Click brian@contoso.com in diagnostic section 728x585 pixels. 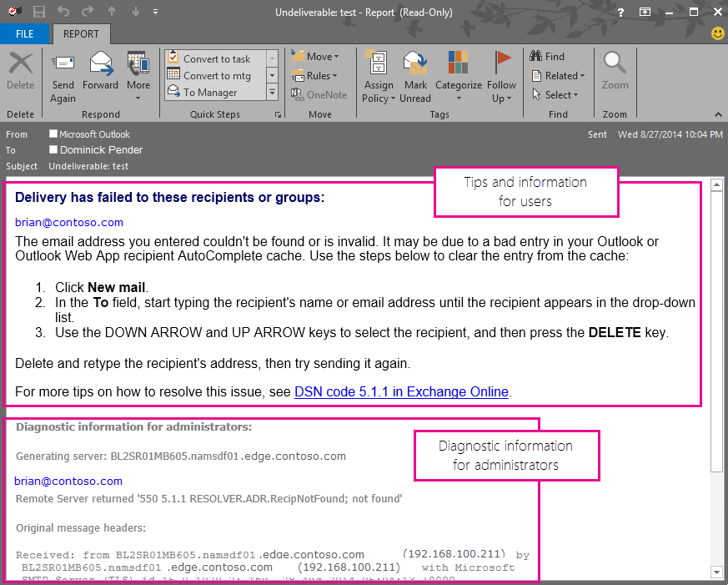point(68,481)
